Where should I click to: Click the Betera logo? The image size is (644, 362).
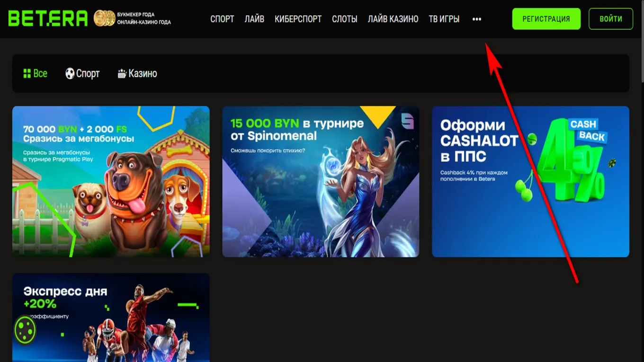[x=48, y=18]
